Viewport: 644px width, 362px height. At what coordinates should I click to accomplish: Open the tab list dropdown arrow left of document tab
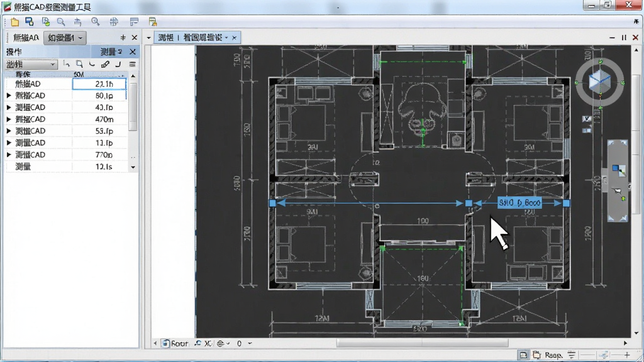coord(148,38)
